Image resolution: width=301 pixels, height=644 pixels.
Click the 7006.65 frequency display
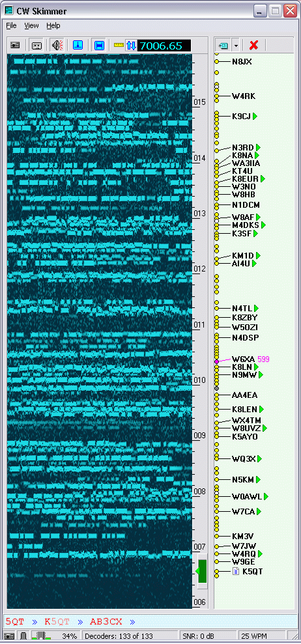[x=164, y=46]
